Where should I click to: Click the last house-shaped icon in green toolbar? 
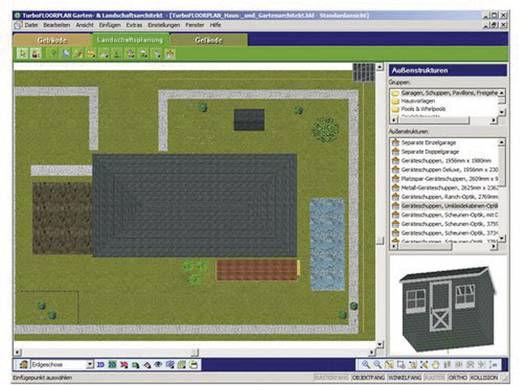170,53
